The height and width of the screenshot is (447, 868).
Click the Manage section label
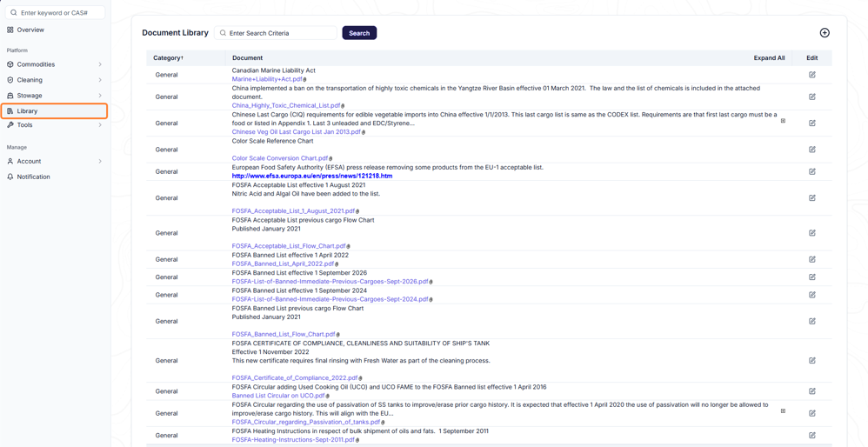click(17, 147)
